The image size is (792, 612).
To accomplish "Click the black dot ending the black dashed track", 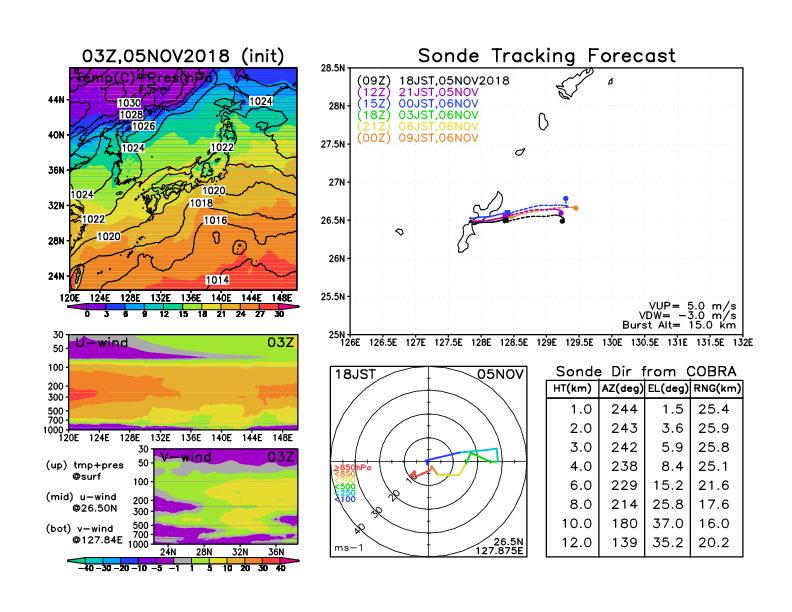I will [562, 221].
